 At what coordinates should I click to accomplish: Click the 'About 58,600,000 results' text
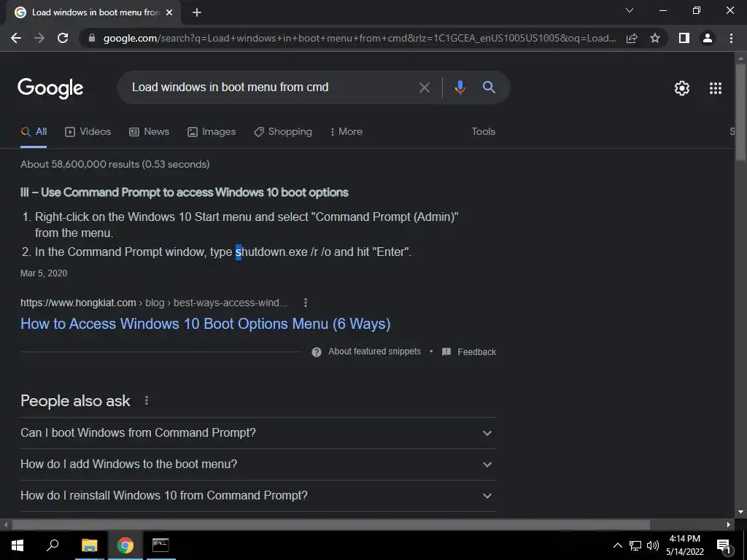[115, 164]
